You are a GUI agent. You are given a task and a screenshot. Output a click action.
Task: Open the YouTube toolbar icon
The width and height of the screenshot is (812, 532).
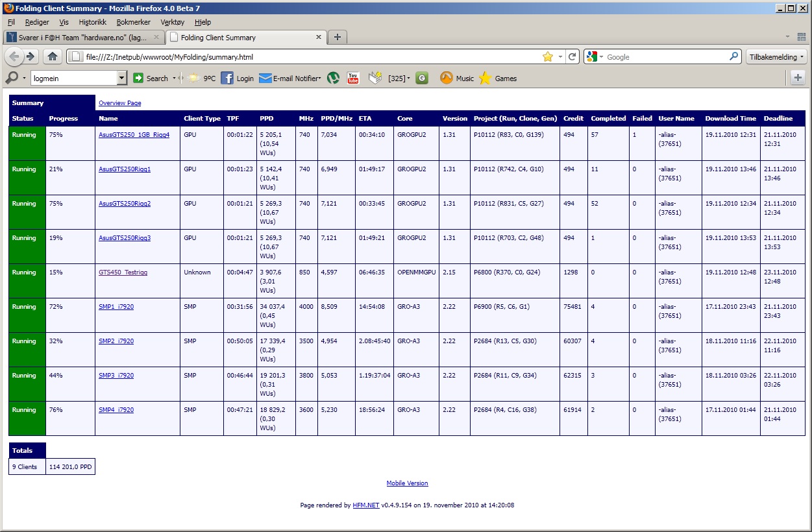tap(352, 78)
